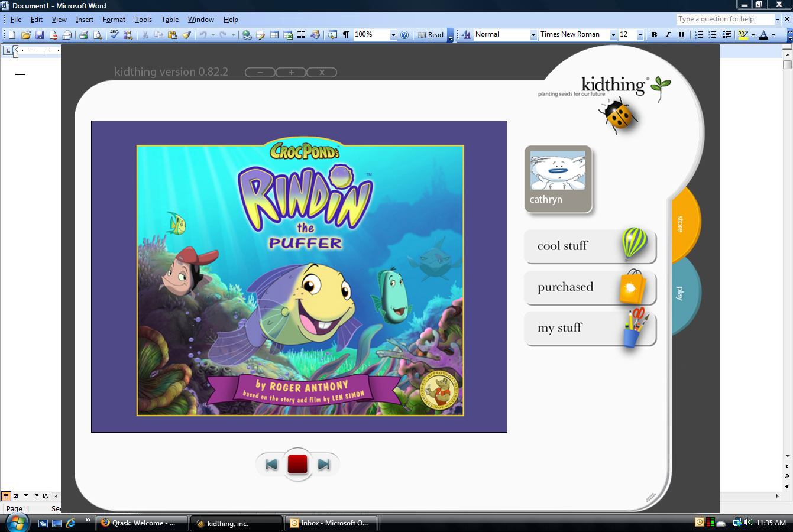The height and width of the screenshot is (532, 793).
Task: Toggle italic formatting
Action: tap(668, 35)
